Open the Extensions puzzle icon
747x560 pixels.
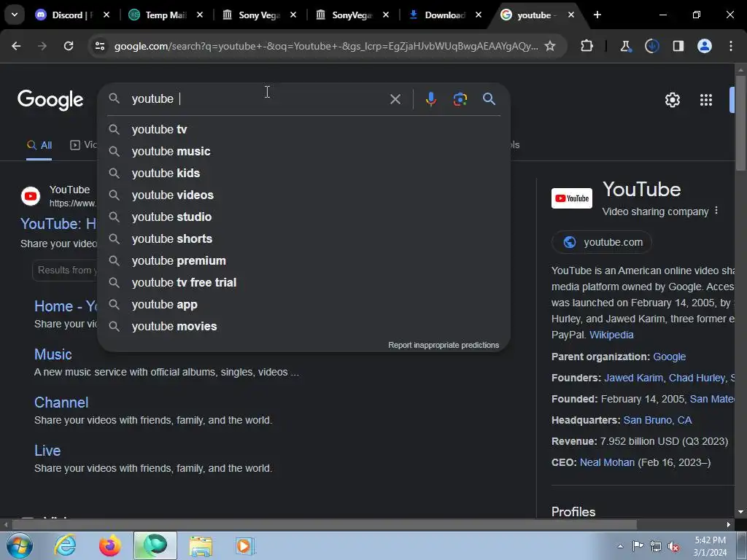[587, 46]
